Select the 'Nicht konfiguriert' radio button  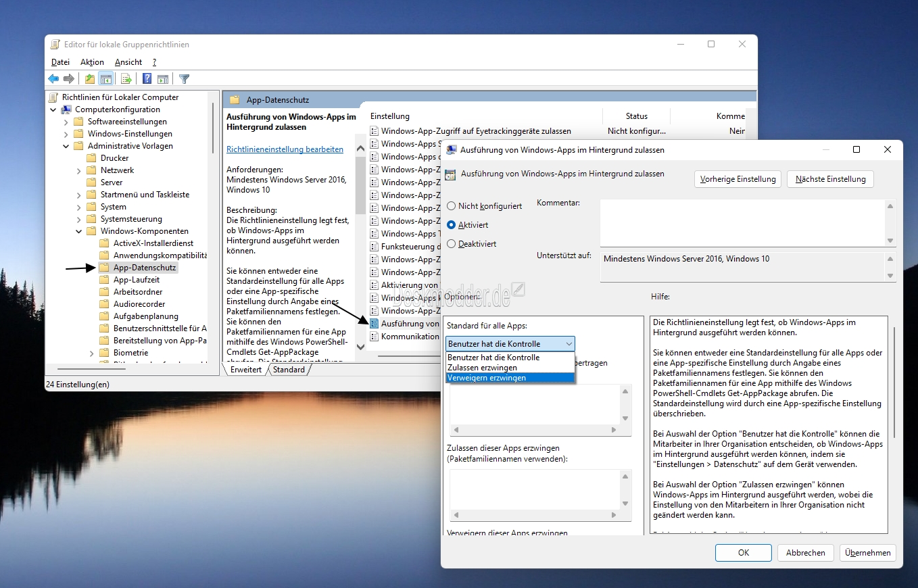click(452, 206)
